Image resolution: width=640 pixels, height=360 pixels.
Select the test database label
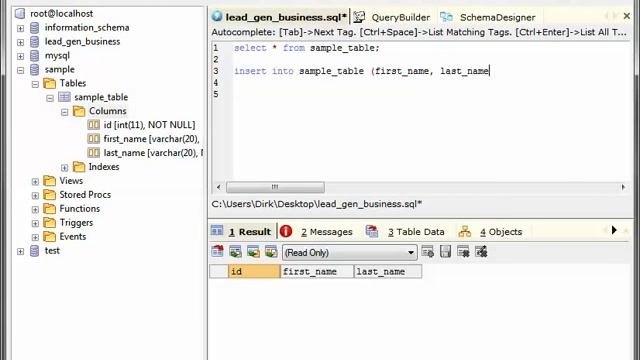[x=52, y=251]
